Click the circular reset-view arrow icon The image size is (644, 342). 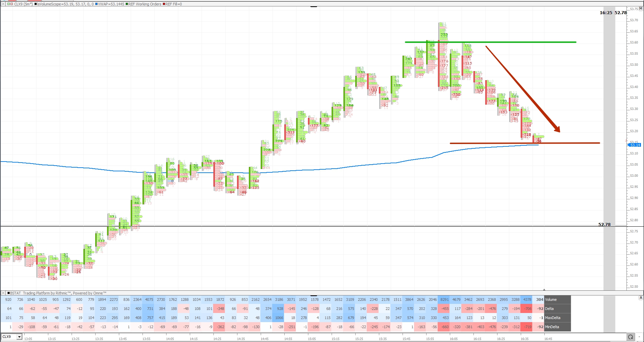pos(630,337)
